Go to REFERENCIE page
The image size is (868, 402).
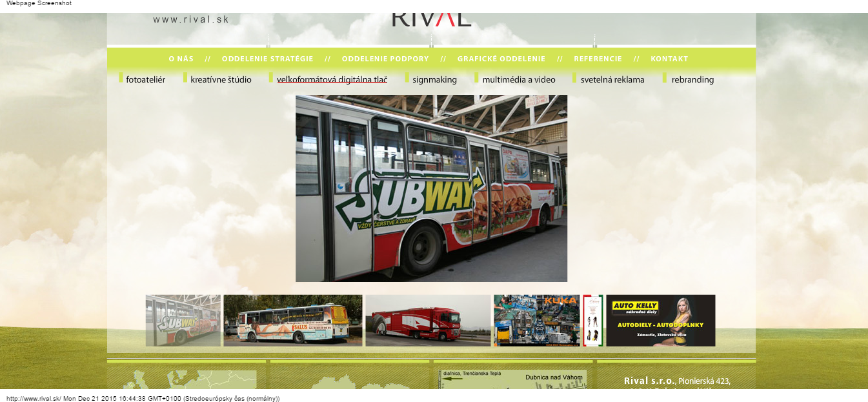click(598, 59)
